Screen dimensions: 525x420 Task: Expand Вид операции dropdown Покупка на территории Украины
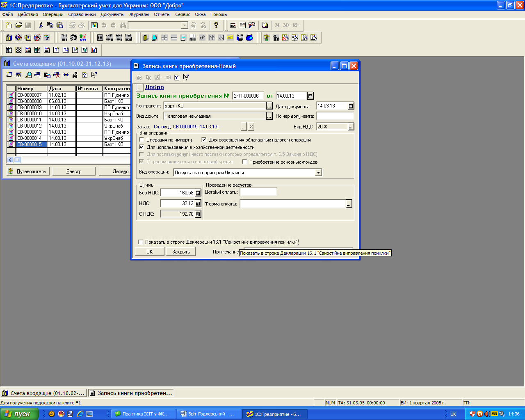point(318,173)
